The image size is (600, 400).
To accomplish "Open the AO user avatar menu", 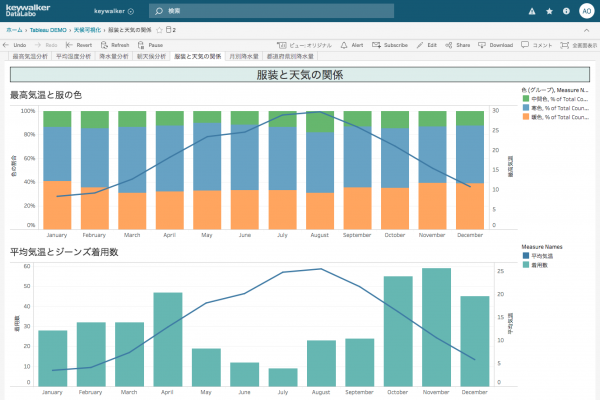I will [x=587, y=11].
